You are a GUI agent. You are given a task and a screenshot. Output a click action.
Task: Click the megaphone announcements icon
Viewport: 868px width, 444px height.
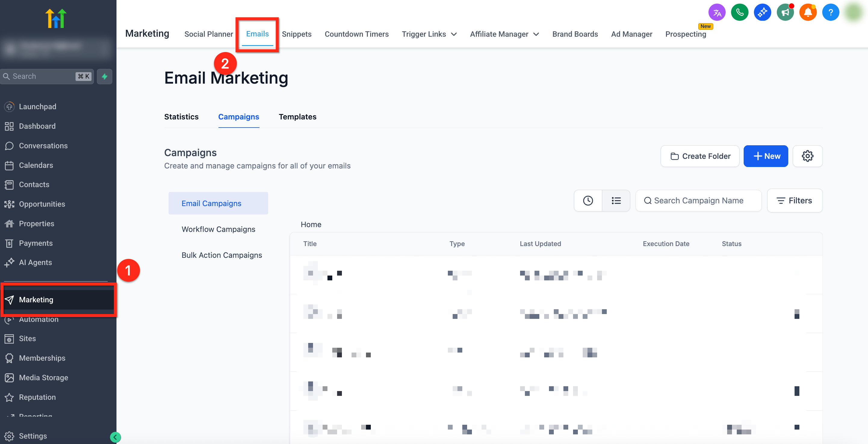click(x=785, y=12)
